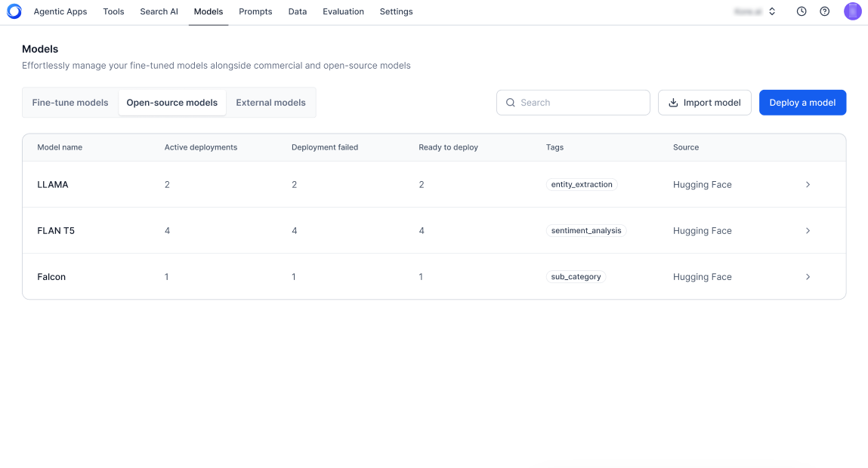Viewport: 868px width, 468px height.
Task: Open the help question mark icon
Action: pos(825,12)
